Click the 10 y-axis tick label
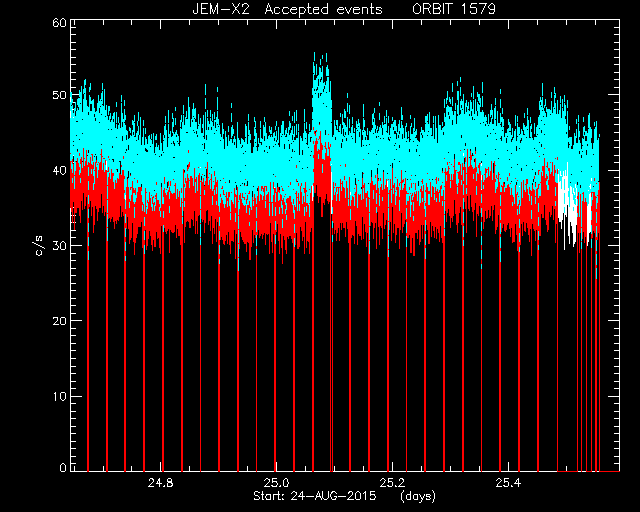This screenshot has height=512, width=640. click(x=60, y=396)
